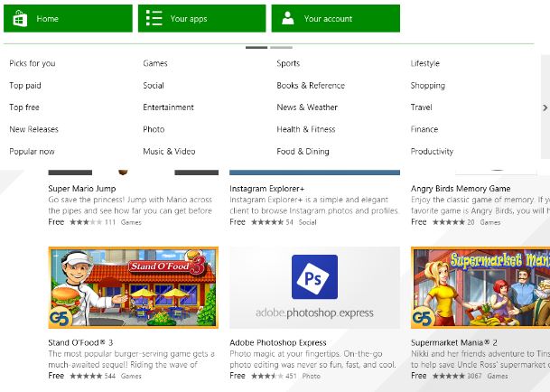Open New Releases category
This screenshot has width=550, height=392.
[x=33, y=129]
